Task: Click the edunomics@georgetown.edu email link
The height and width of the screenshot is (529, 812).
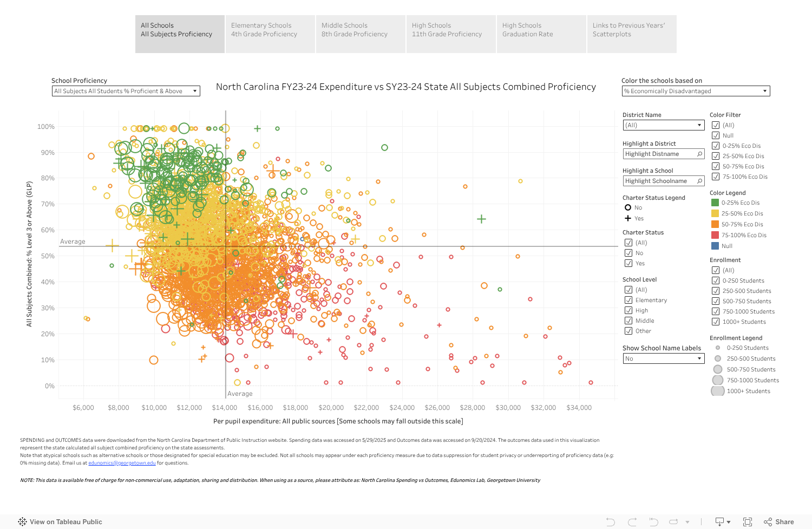Action: click(x=122, y=463)
